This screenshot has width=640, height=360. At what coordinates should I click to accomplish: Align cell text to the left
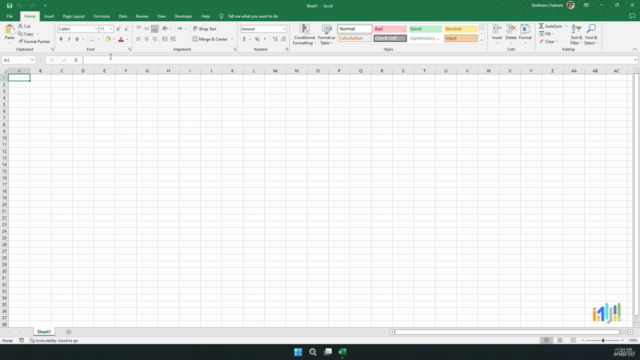click(138, 39)
